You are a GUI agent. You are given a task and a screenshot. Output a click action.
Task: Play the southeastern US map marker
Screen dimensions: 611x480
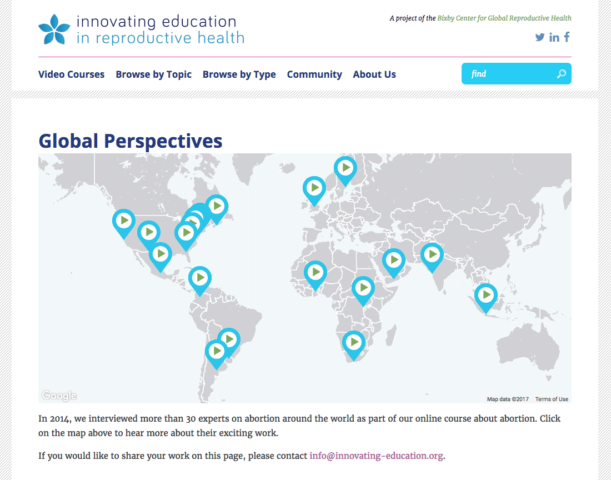(x=186, y=236)
